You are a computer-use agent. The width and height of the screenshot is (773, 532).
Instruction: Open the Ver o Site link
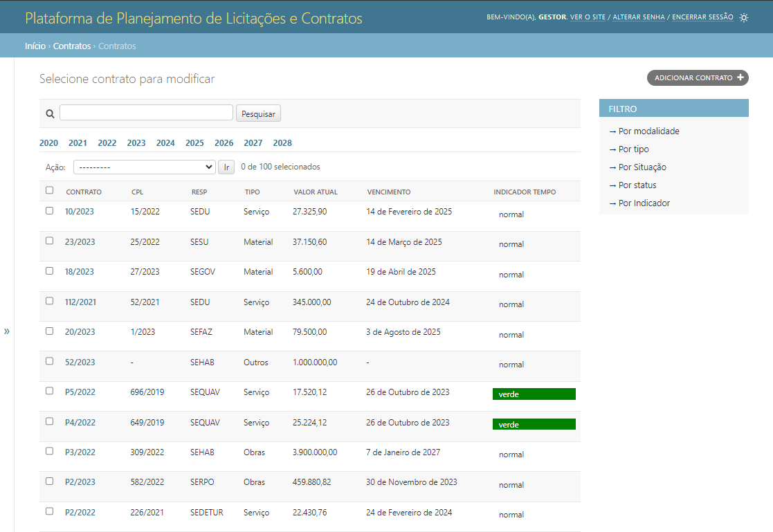[x=588, y=17]
